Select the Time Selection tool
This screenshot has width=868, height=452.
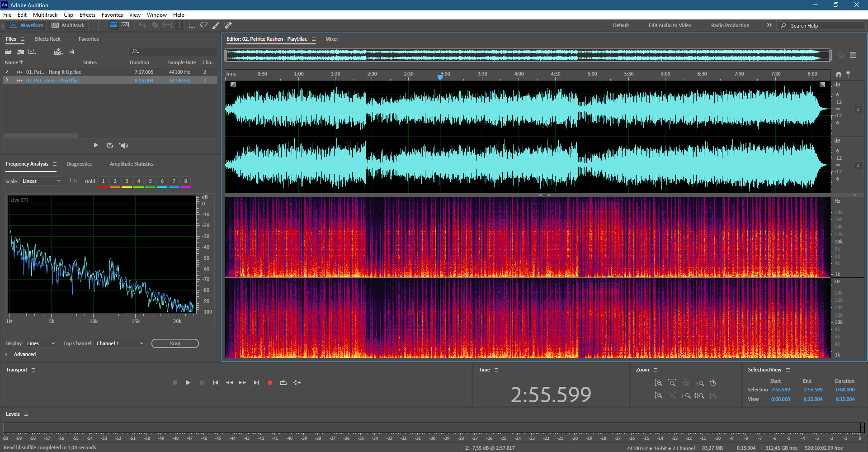tap(179, 25)
